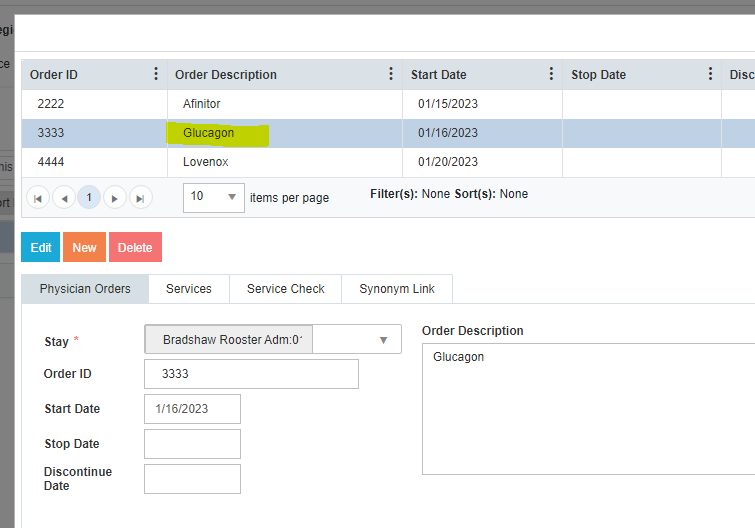The image size is (755, 528).
Task: Select the 01/16/2023 start date cell
Action: click(482, 133)
